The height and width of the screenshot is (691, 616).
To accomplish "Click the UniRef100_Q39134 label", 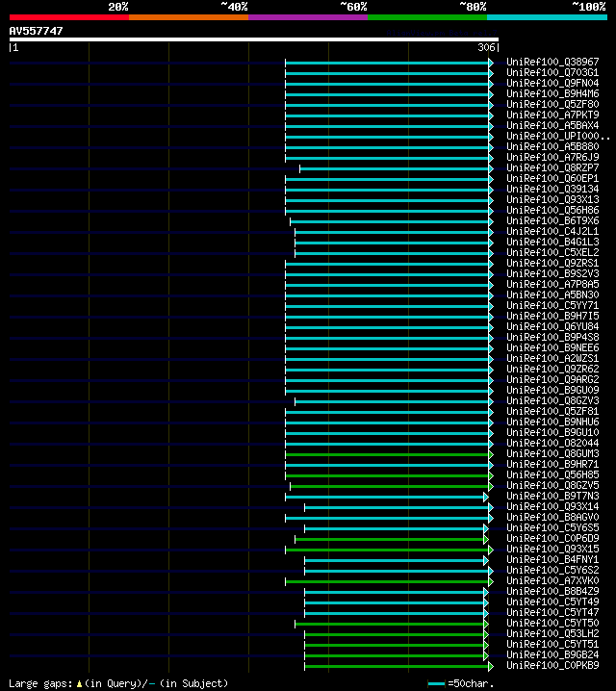I will [x=552, y=189].
